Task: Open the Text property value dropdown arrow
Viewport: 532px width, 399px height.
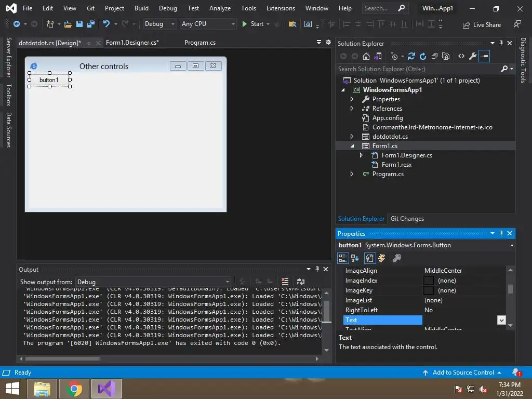Action: pos(501,320)
